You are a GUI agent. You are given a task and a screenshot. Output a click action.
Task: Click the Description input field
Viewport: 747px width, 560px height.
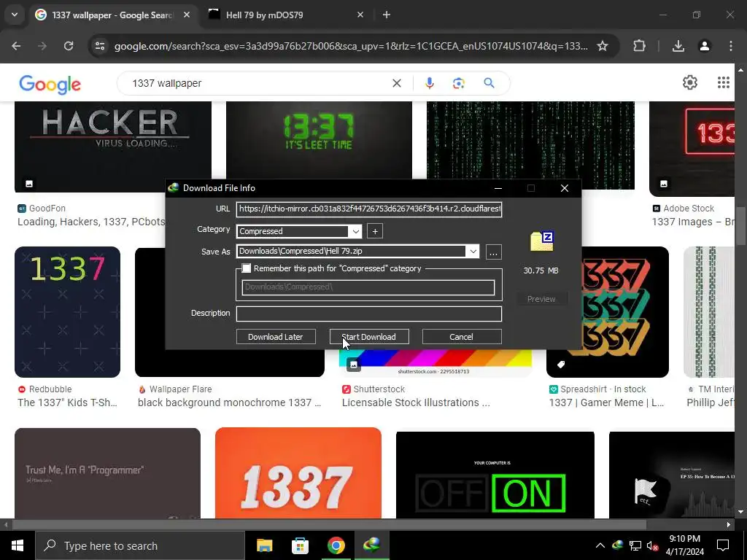pos(369,314)
